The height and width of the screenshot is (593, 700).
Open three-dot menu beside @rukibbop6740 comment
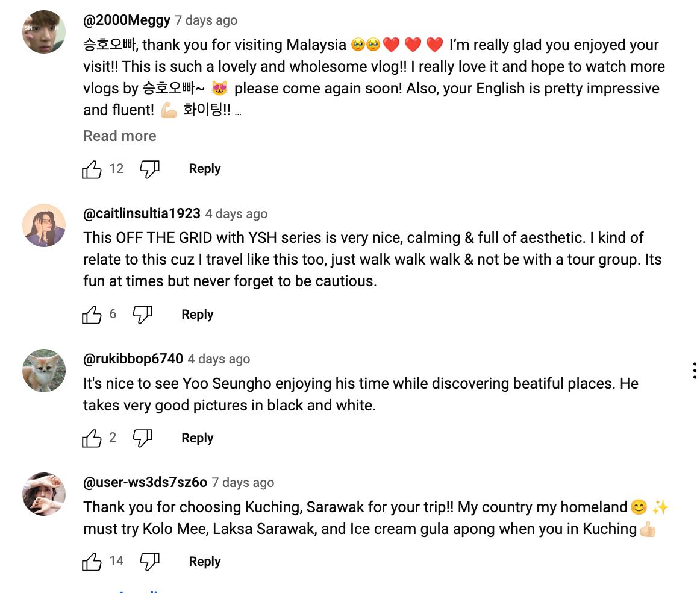tap(695, 370)
